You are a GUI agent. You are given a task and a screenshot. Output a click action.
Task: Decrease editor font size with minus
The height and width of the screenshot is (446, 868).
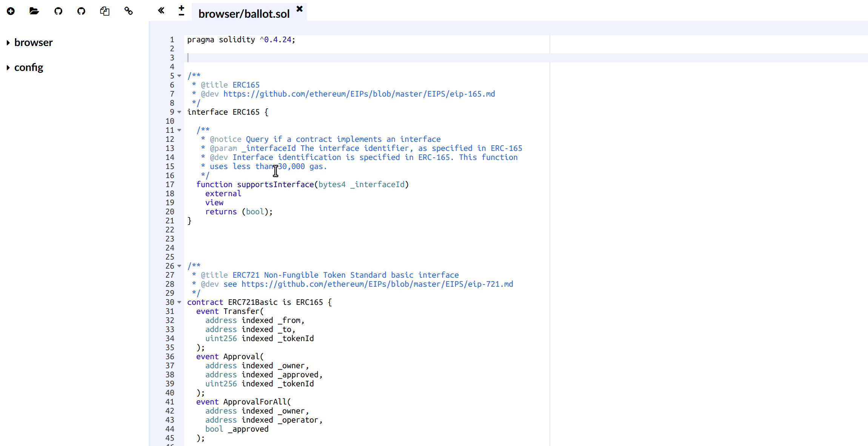tap(182, 15)
